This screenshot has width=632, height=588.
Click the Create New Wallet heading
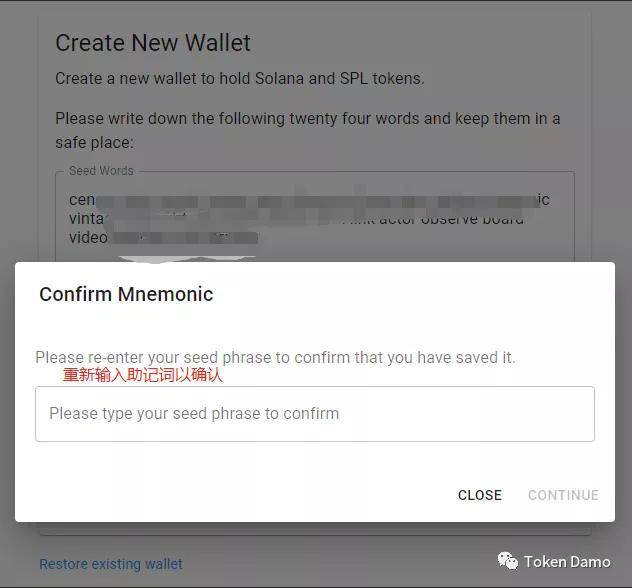coord(153,43)
